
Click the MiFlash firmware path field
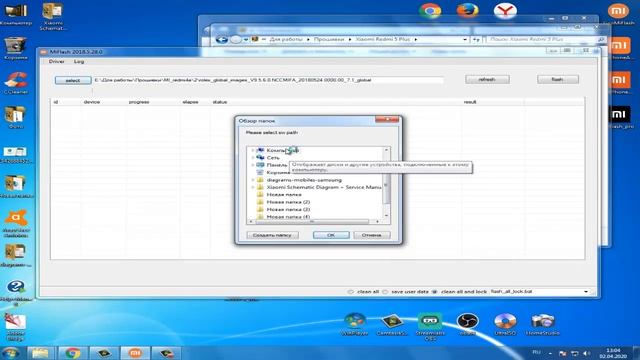pyautogui.click(x=269, y=80)
